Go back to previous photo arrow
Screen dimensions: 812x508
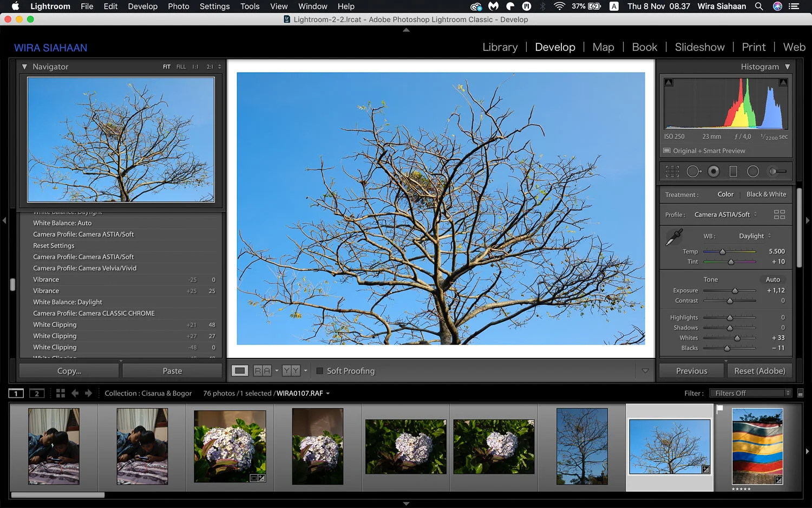(75, 393)
